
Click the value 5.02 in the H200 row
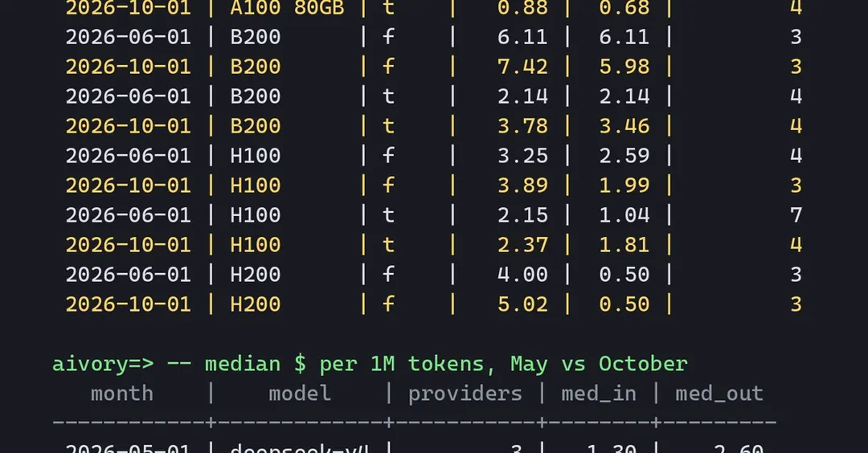pyautogui.click(x=522, y=304)
